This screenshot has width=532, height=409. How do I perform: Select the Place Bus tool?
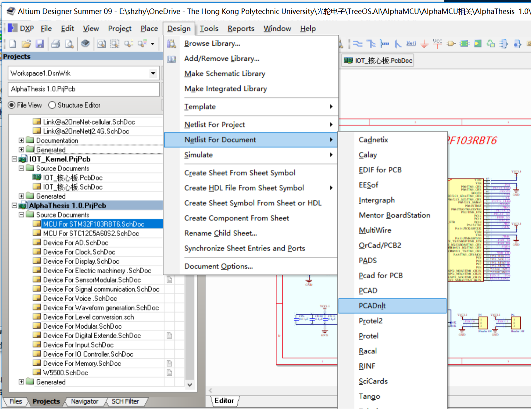point(371,44)
